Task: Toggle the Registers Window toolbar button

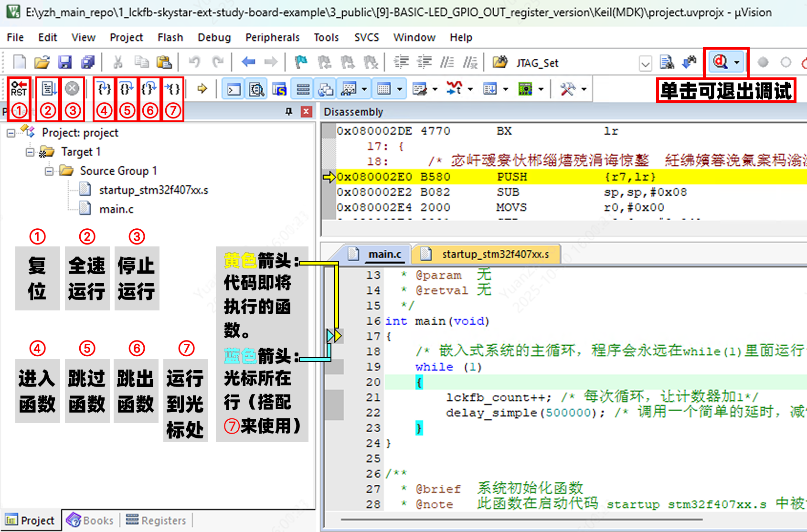Action: [303, 89]
